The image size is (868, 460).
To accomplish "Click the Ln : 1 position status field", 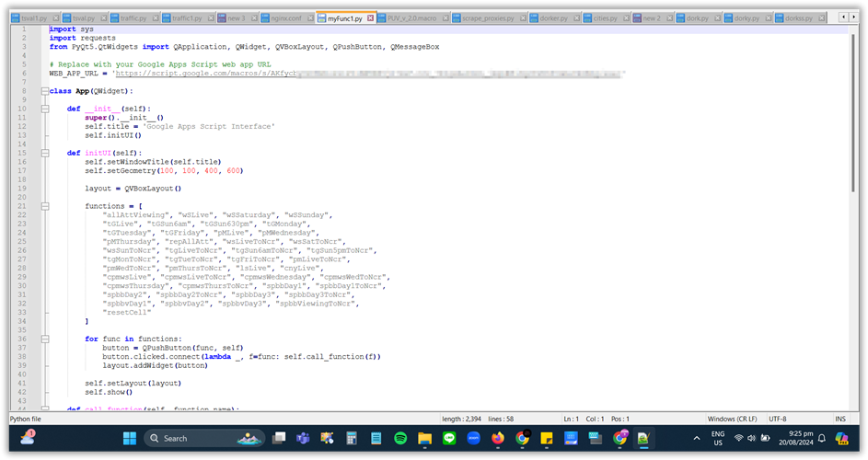I will point(572,419).
